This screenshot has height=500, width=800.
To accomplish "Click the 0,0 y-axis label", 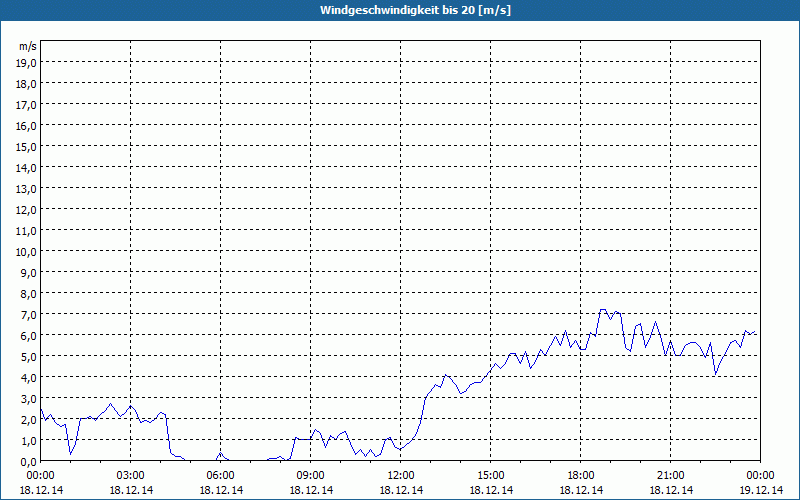I will [30, 462].
